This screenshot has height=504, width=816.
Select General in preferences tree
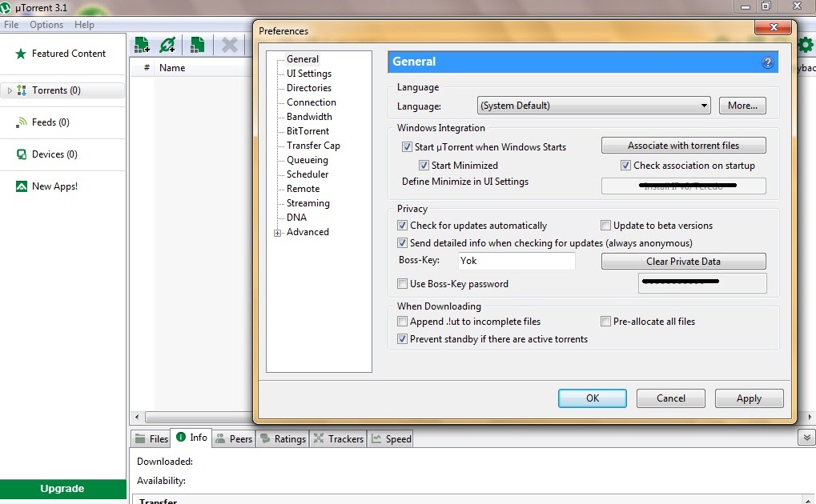(x=303, y=59)
